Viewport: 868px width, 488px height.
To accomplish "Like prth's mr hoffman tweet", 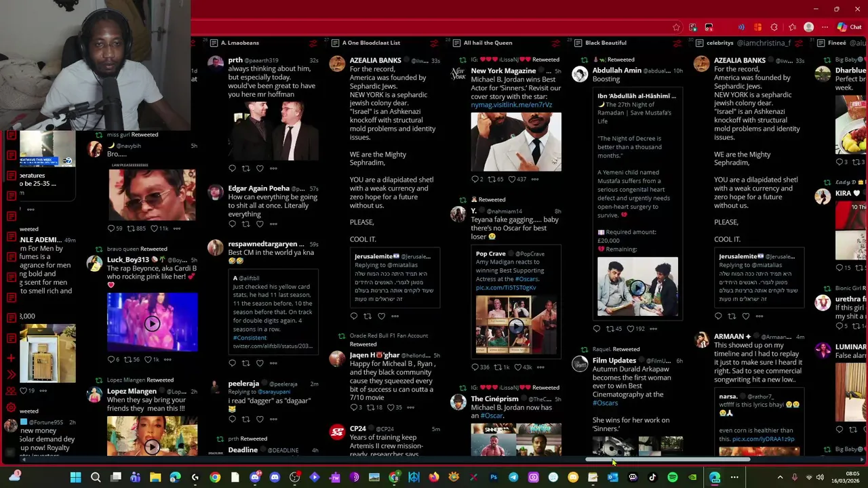I will tap(260, 168).
